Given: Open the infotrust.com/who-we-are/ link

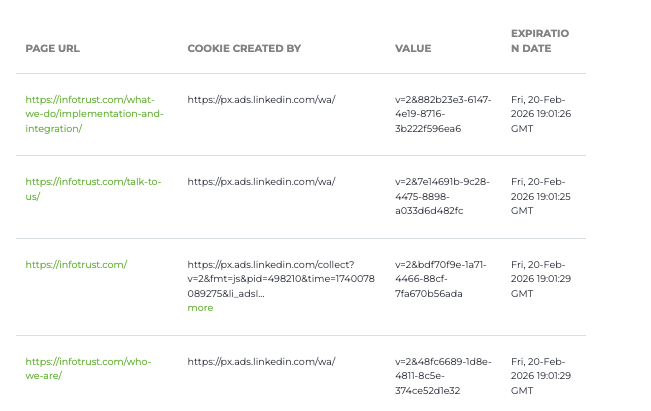Looking at the screenshot, I should 89,368.
